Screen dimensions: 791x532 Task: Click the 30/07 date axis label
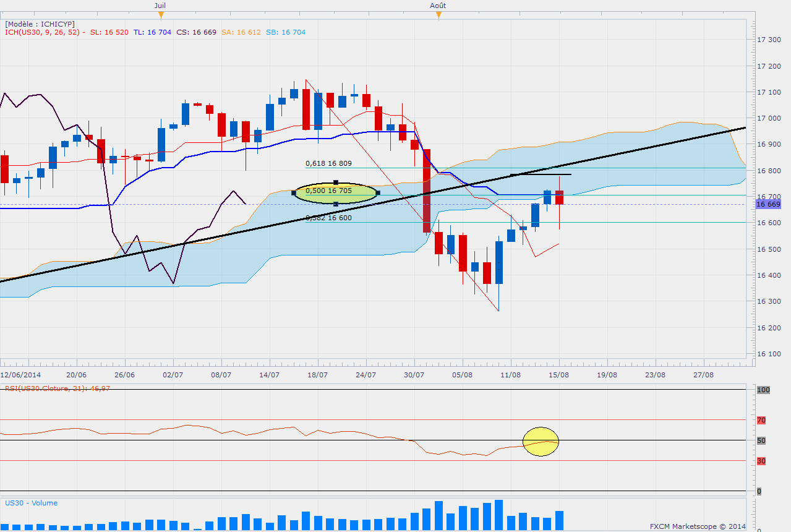tap(414, 375)
